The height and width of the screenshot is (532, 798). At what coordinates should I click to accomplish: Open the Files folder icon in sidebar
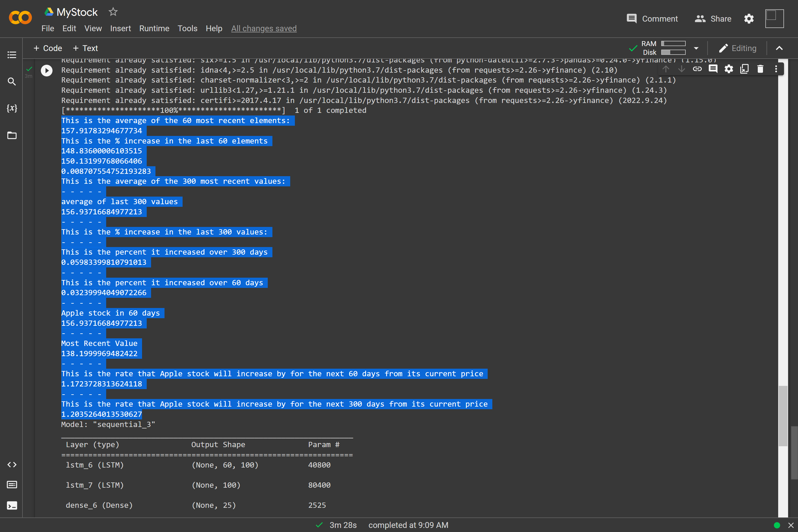point(12,135)
